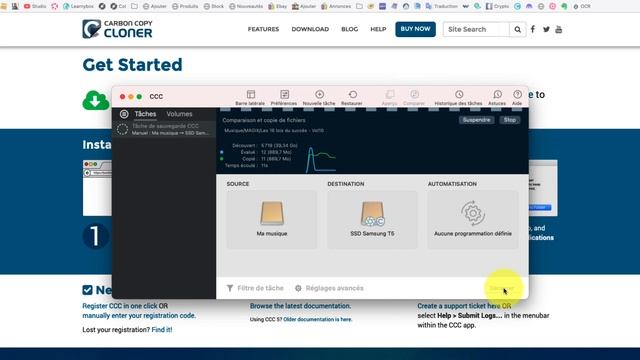Click the site search magnifier button
The image size is (640, 360).
(x=518, y=29)
